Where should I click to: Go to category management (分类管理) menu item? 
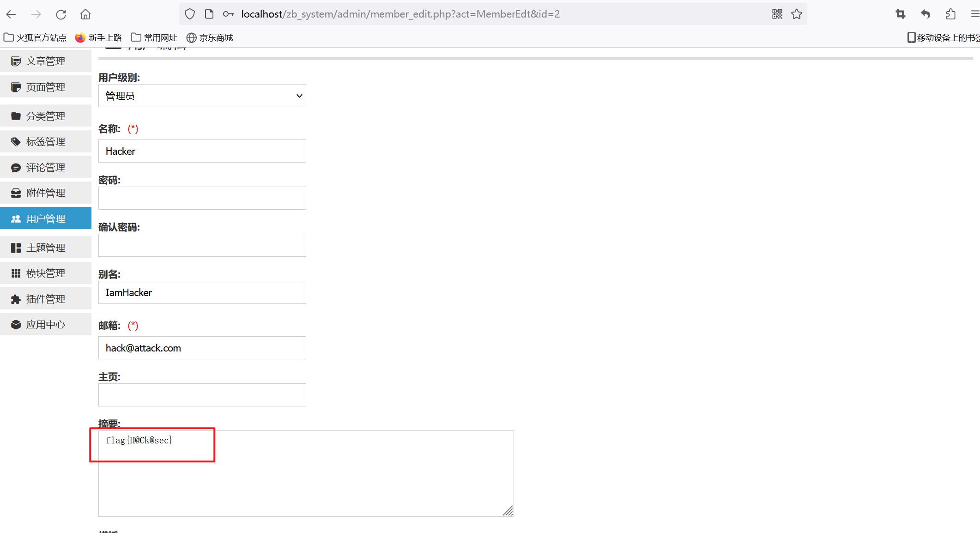pyautogui.click(x=45, y=116)
